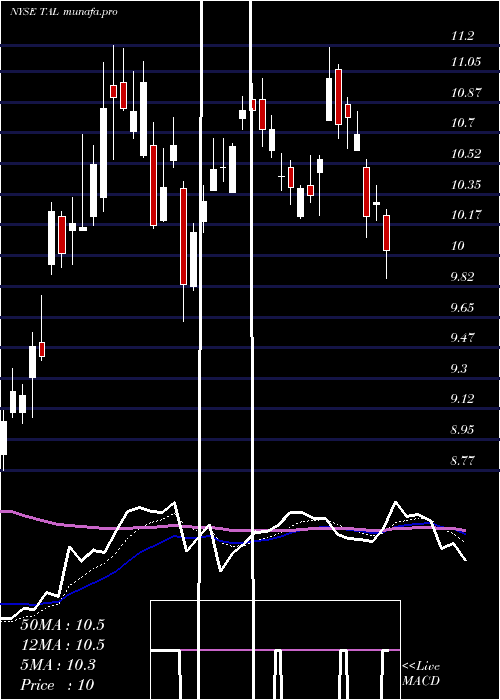Select the 10.7 price axis label
The width and height of the screenshot is (500, 700).
(462, 123)
